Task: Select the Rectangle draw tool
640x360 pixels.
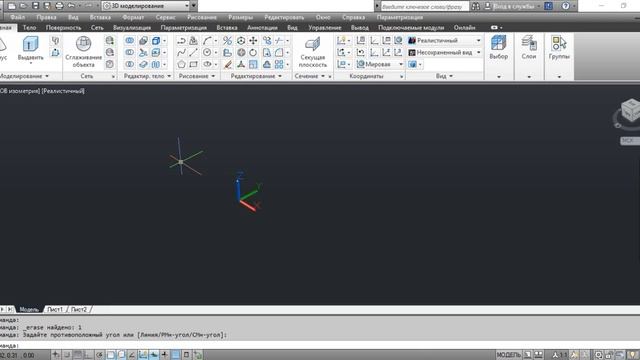Action: (193, 64)
